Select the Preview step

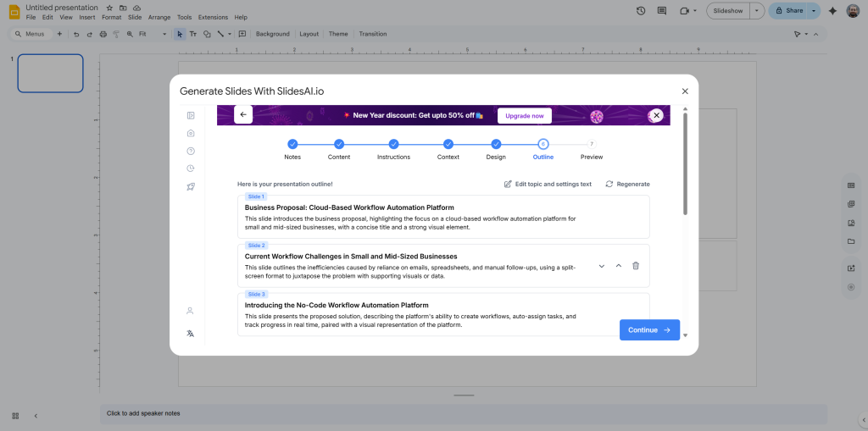[592, 145]
